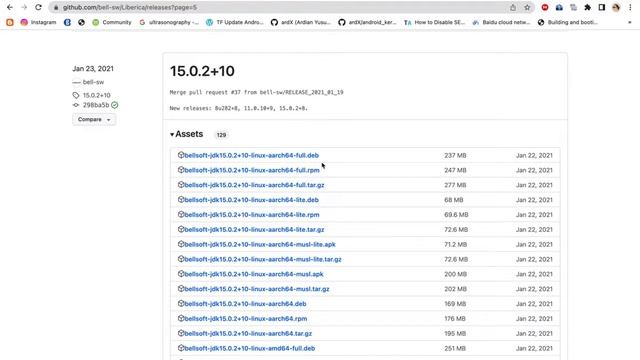Image resolution: width=640 pixels, height=360 pixels.
Task: Click the share icon in the address bar
Action: tap(513, 7)
